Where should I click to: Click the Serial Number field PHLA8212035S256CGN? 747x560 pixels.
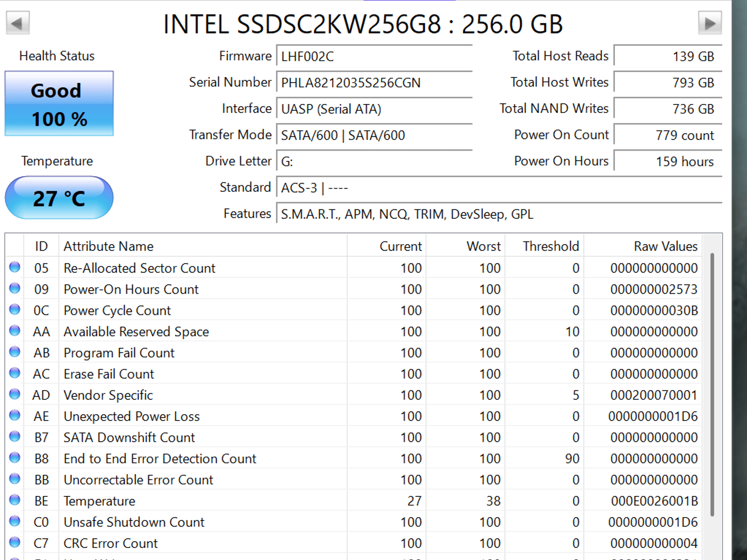374,82
